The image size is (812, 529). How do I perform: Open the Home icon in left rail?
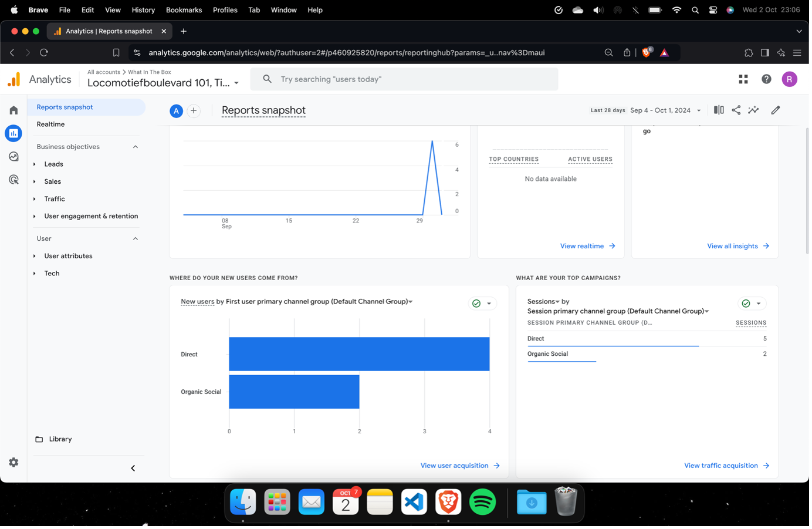(x=13, y=110)
